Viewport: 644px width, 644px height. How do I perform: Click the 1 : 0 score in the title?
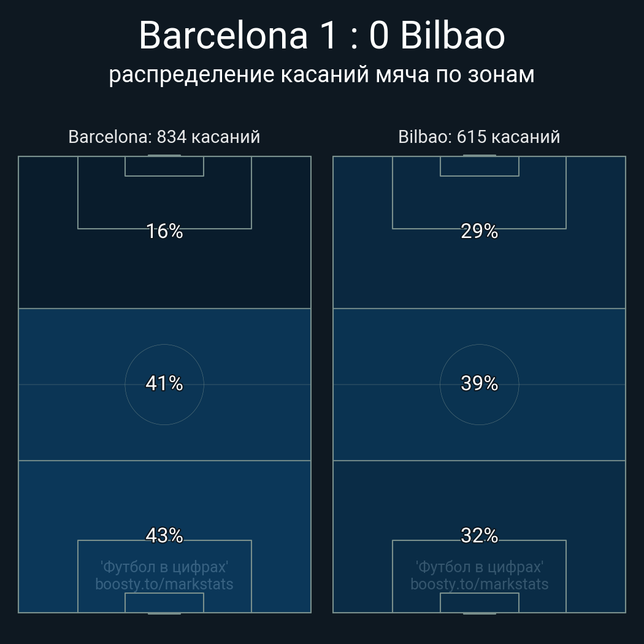coord(353,36)
